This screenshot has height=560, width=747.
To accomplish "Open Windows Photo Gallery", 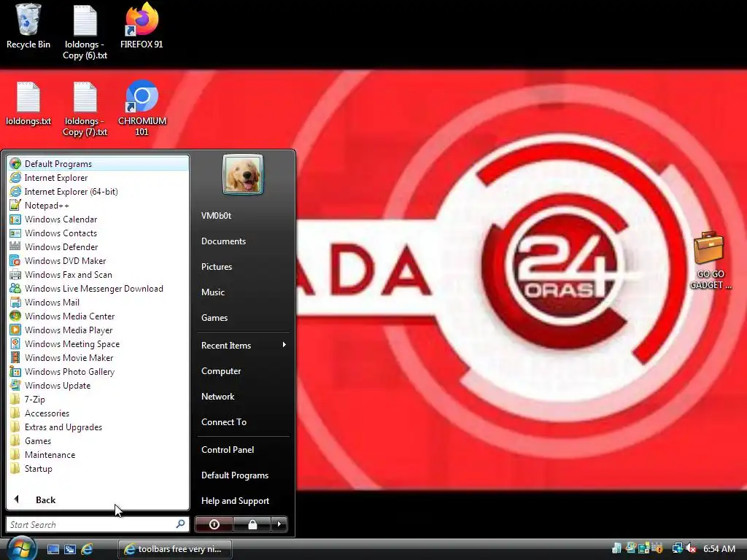I will [x=98, y=371].
